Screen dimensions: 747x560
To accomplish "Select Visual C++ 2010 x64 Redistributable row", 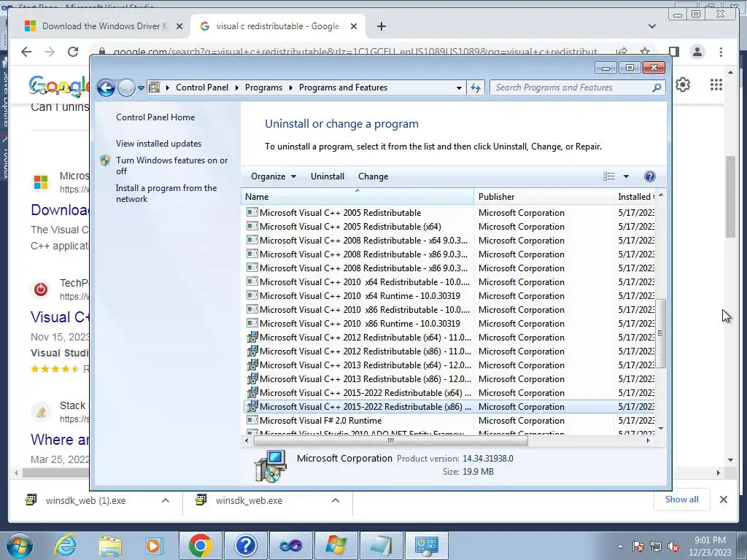I will 449,282.
